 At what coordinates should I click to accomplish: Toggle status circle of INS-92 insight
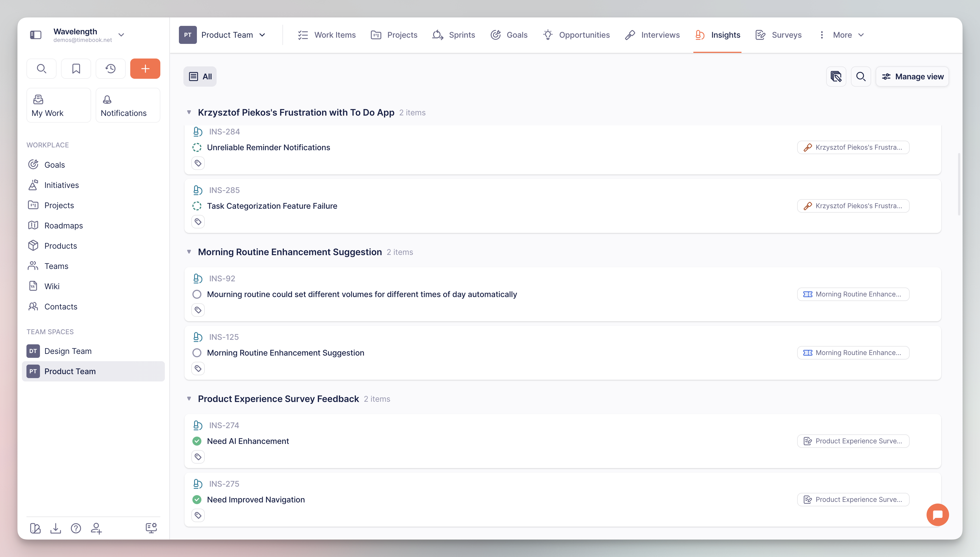pos(197,294)
